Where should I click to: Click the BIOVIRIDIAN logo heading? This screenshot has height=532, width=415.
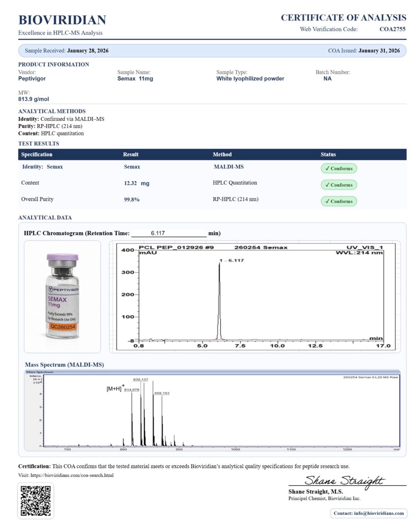point(62,20)
